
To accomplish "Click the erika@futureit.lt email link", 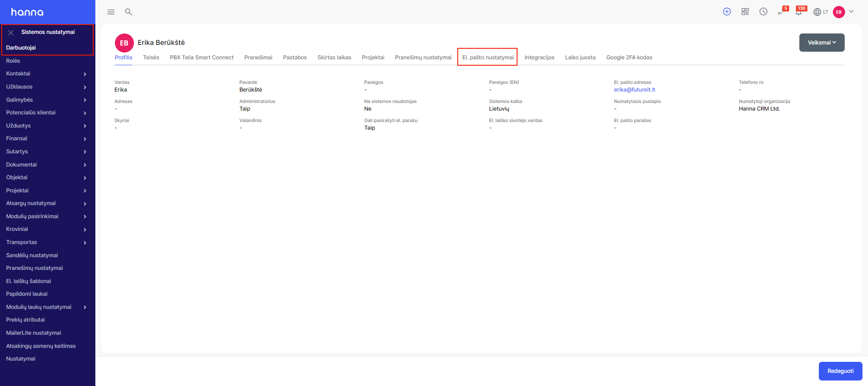I will pyautogui.click(x=634, y=89).
